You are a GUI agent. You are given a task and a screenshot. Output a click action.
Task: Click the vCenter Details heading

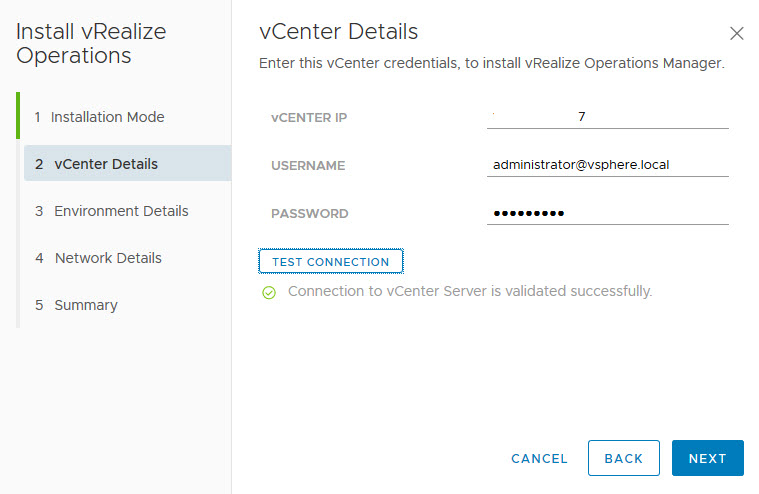click(x=338, y=32)
